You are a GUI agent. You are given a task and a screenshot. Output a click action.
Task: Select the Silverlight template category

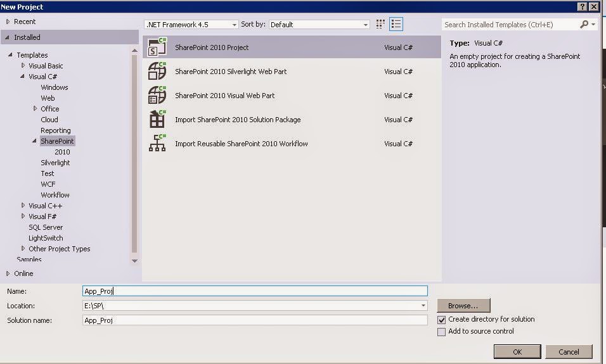point(55,163)
